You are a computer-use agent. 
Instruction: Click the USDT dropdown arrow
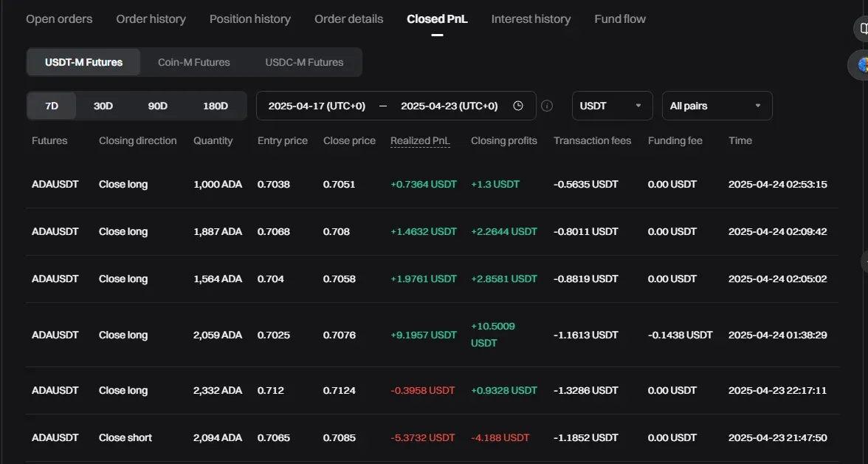pyautogui.click(x=638, y=106)
